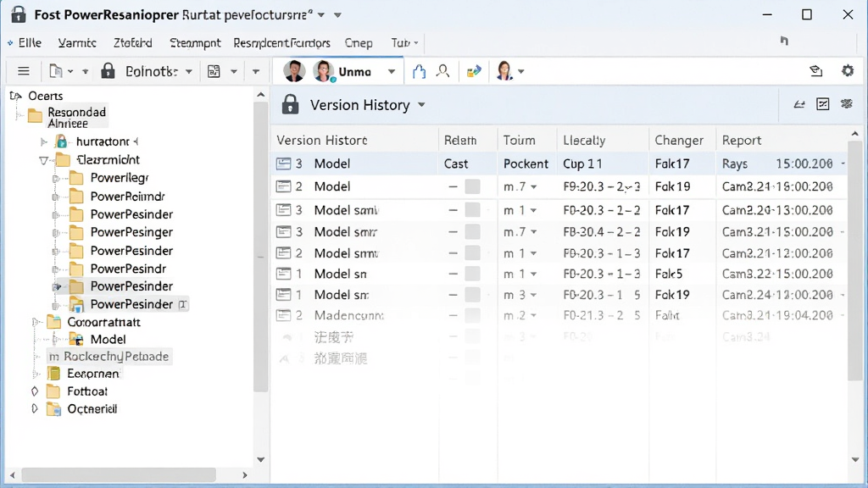868x488 pixels.
Task: Click the grid layout icon in the left toolbar
Action: [214, 71]
